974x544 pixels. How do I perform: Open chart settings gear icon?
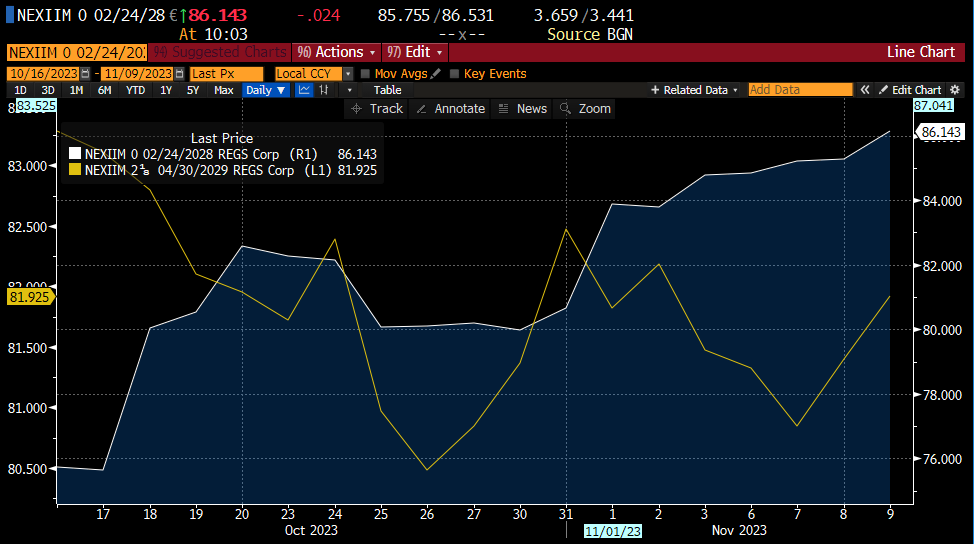(955, 90)
